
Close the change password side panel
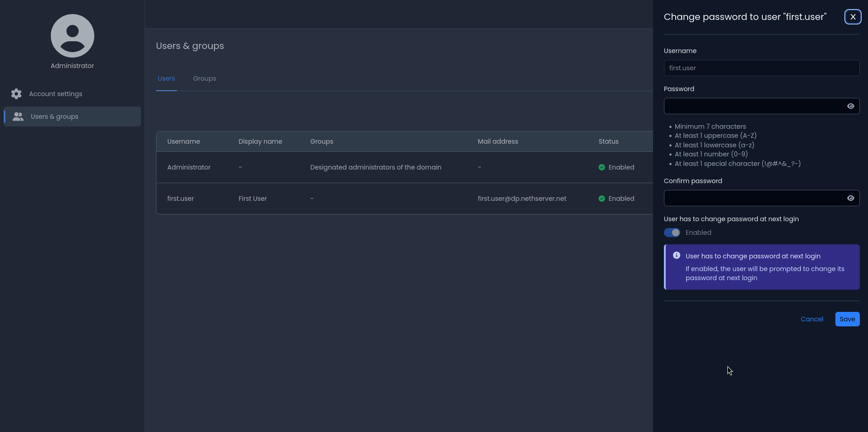pyautogui.click(x=853, y=17)
